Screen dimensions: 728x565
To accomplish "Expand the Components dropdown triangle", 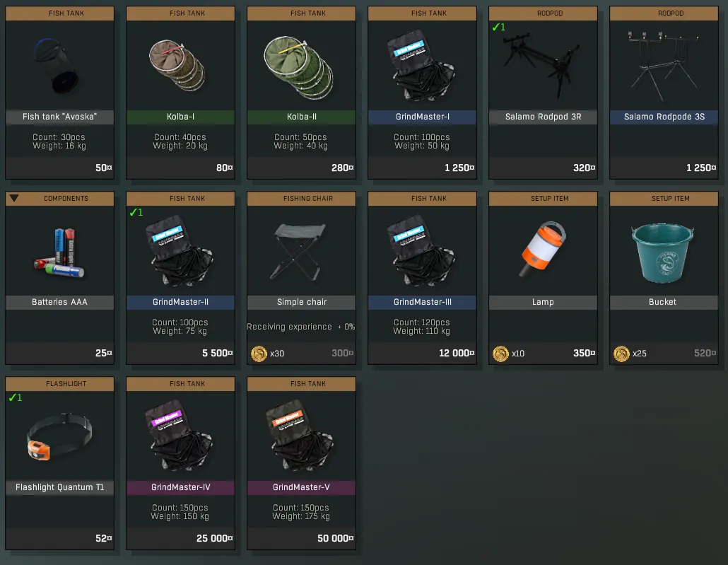I will (x=14, y=198).
